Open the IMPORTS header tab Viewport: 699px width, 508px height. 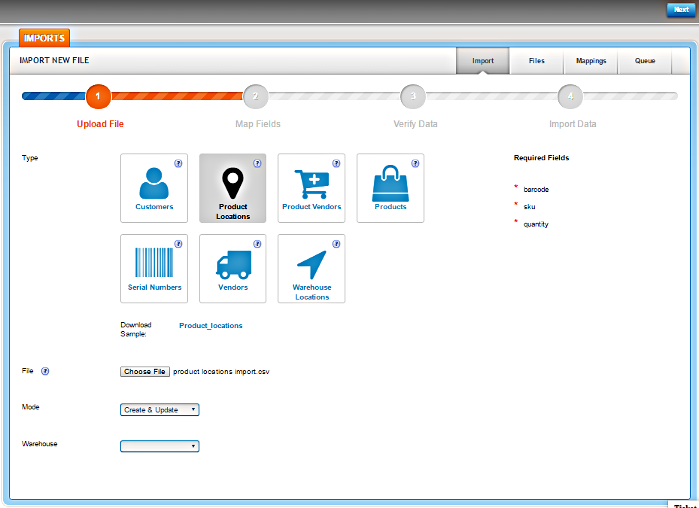(43, 38)
